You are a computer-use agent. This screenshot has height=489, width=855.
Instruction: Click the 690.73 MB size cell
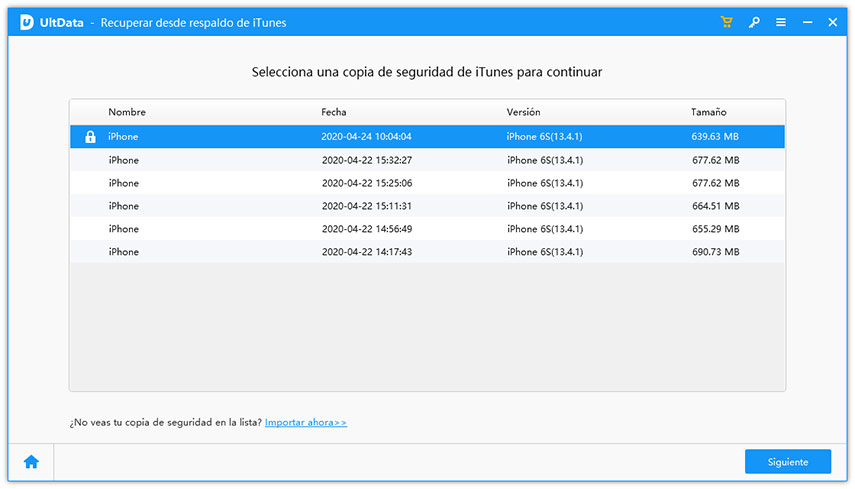click(715, 252)
